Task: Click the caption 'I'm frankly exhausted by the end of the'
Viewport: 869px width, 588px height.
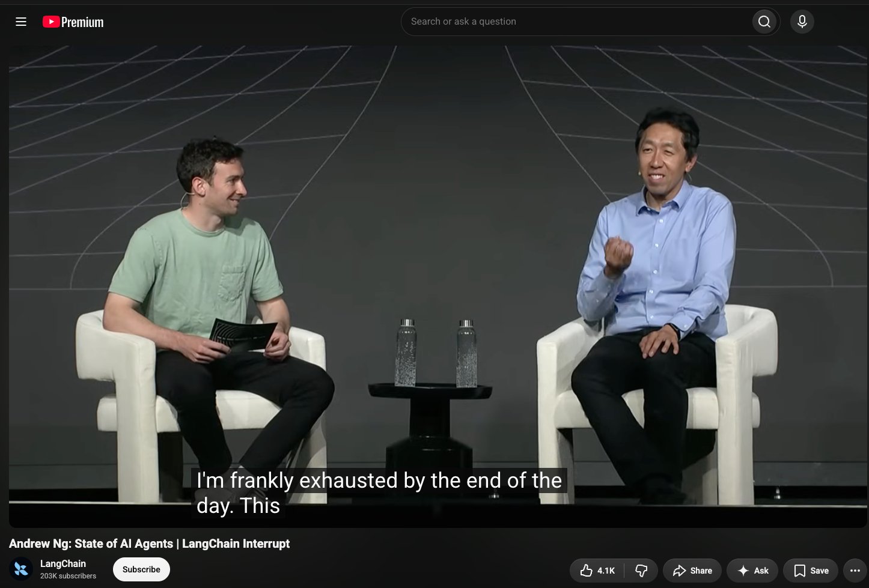Action: click(379, 480)
